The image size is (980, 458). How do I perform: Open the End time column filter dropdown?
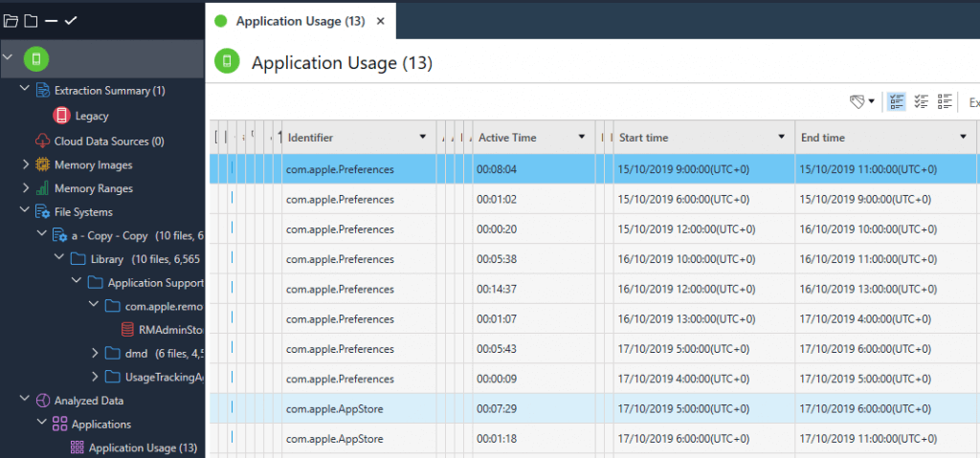pyautogui.click(x=963, y=137)
